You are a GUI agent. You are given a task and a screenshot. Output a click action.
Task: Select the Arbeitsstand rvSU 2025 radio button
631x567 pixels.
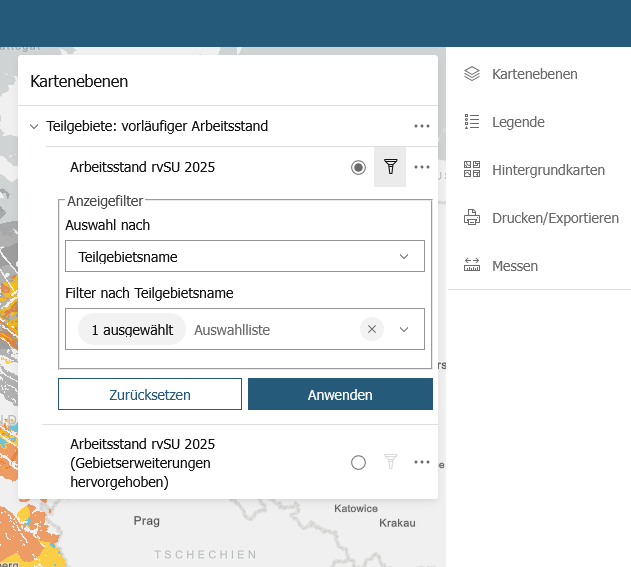click(x=358, y=167)
